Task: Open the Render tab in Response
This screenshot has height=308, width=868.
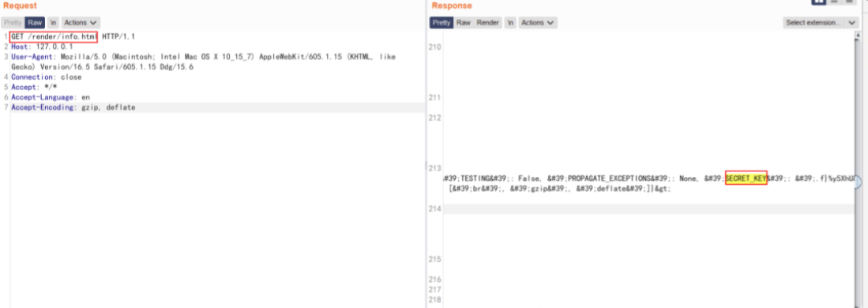Action: 487,23
